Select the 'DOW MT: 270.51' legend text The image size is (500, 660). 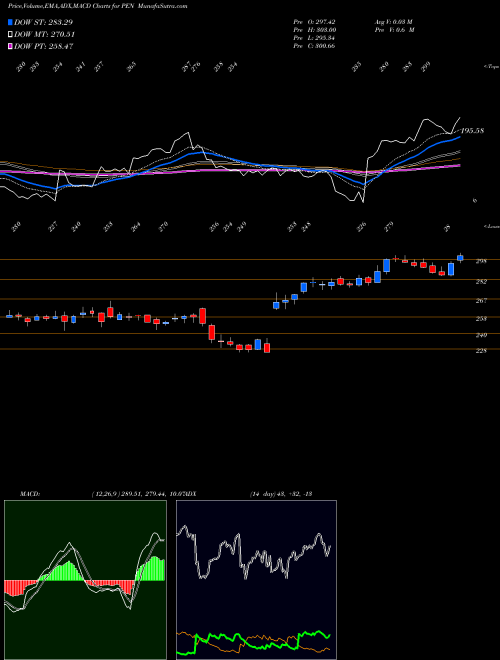[44, 35]
